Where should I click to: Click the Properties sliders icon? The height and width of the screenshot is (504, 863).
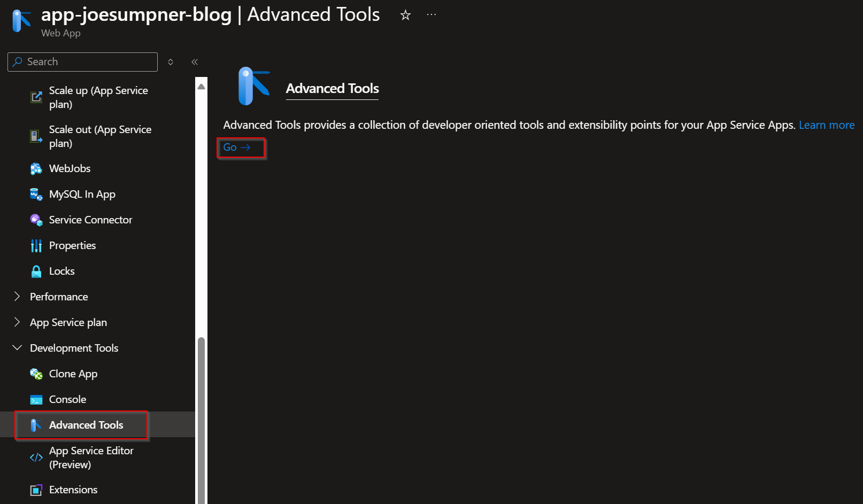click(36, 246)
